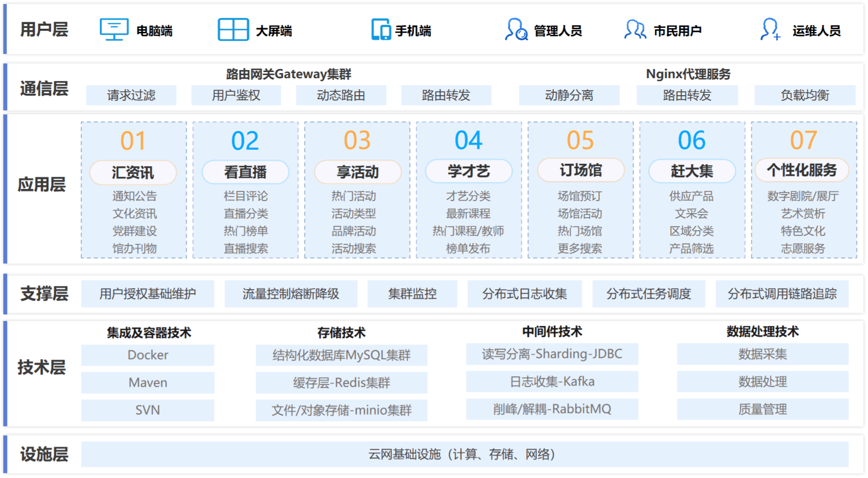Click the 集群监控 support box
Image resolution: width=868 pixels, height=478 pixels.
pos(412,294)
